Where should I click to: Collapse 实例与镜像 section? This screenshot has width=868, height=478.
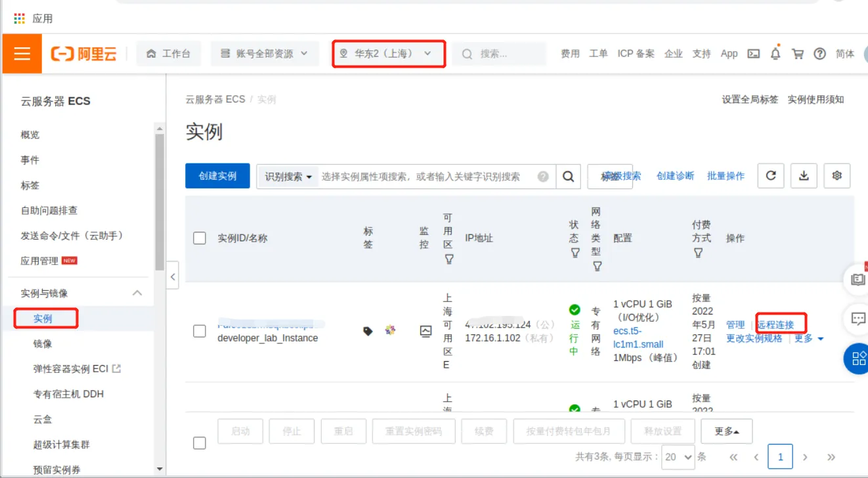click(137, 293)
